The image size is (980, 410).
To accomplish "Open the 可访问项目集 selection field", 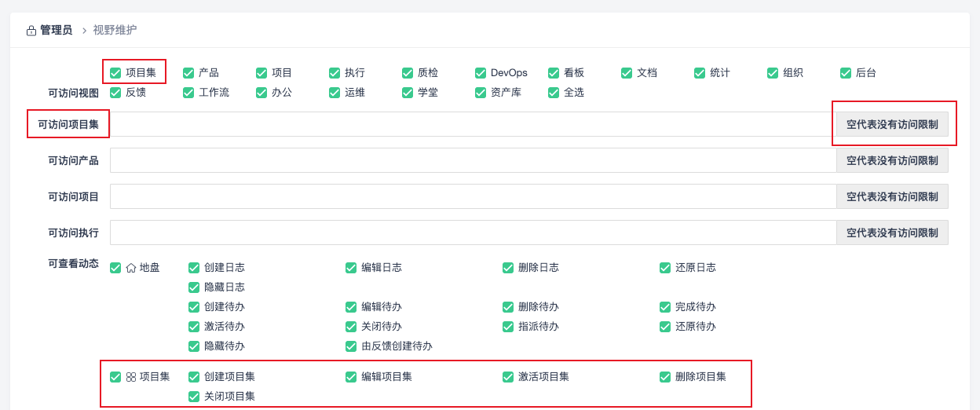I will pyautogui.click(x=473, y=124).
